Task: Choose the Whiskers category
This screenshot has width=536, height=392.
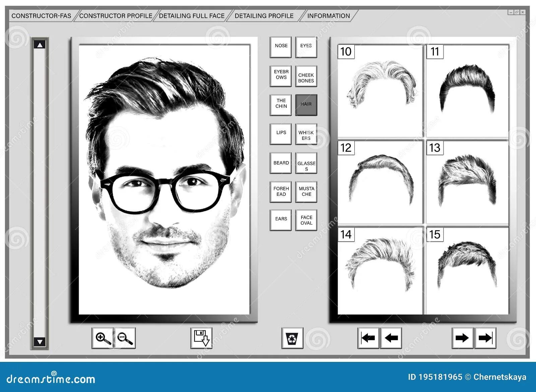Action: pos(306,134)
